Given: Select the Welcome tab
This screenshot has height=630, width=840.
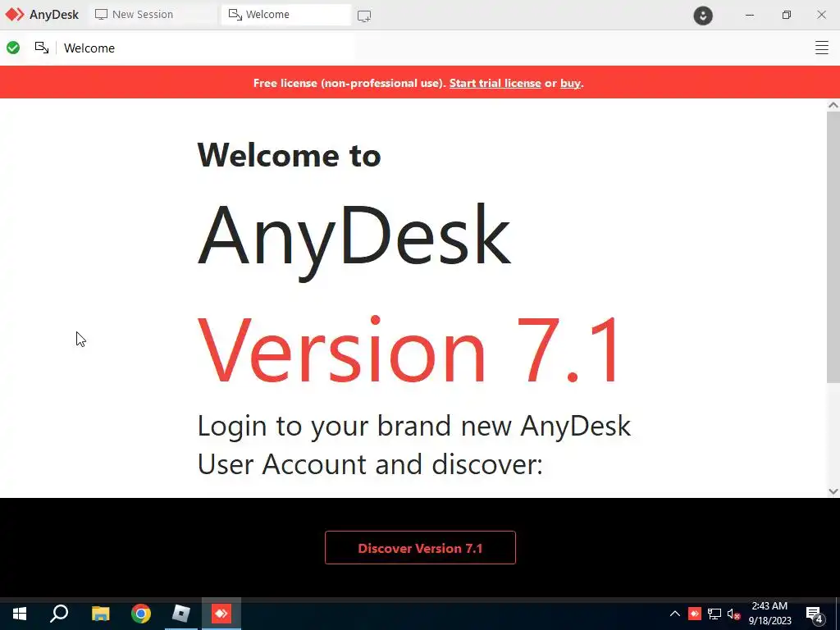Looking at the screenshot, I should 286,15.
